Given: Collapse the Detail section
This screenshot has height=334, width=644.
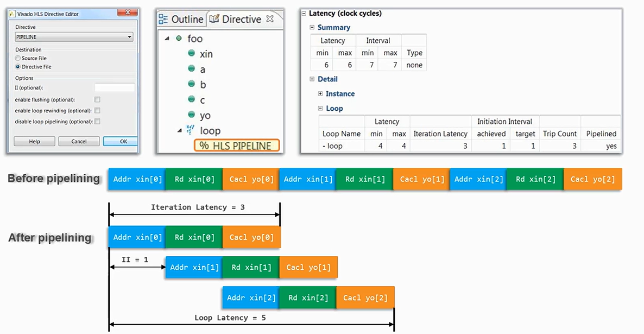Looking at the screenshot, I should (312, 79).
